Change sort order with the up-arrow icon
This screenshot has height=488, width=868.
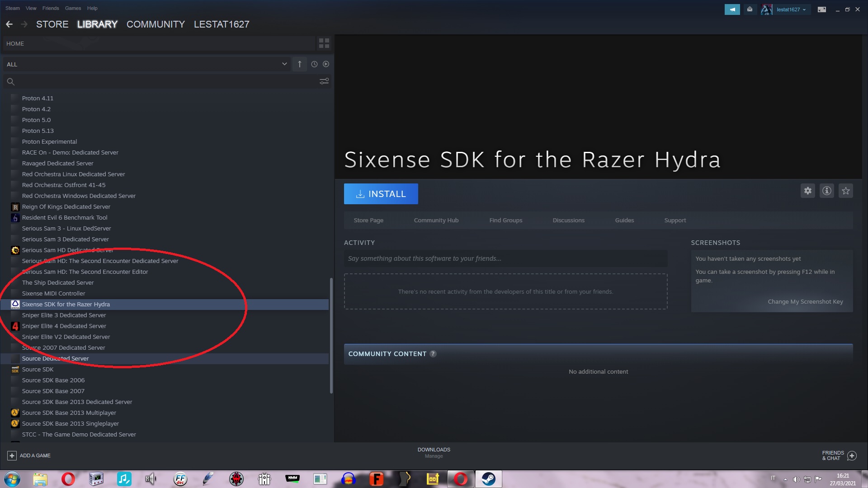[299, 64]
